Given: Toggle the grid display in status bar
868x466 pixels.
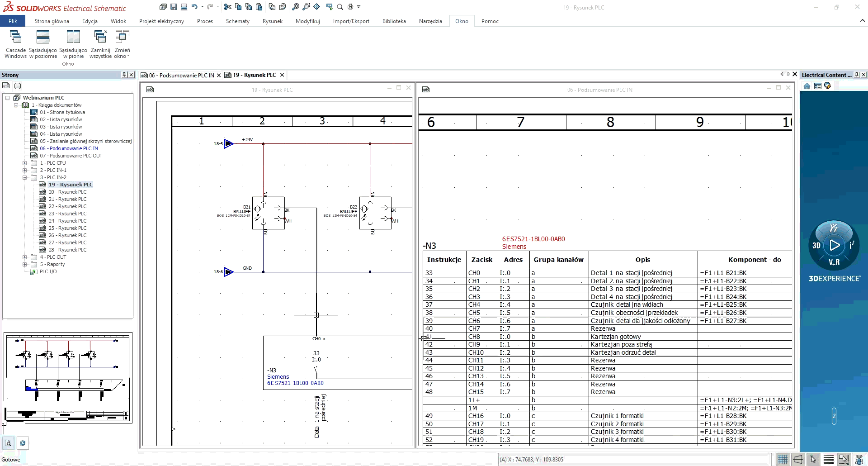Looking at the screenshot, I should tap(783, 460).
